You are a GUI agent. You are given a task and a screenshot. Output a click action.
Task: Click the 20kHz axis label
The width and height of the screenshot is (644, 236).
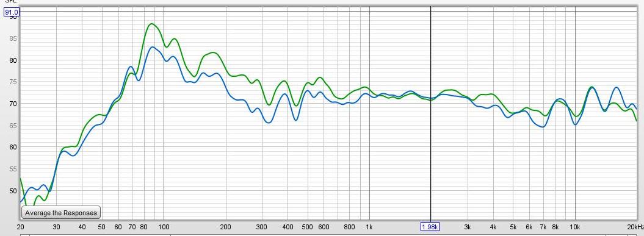[635, 227]
